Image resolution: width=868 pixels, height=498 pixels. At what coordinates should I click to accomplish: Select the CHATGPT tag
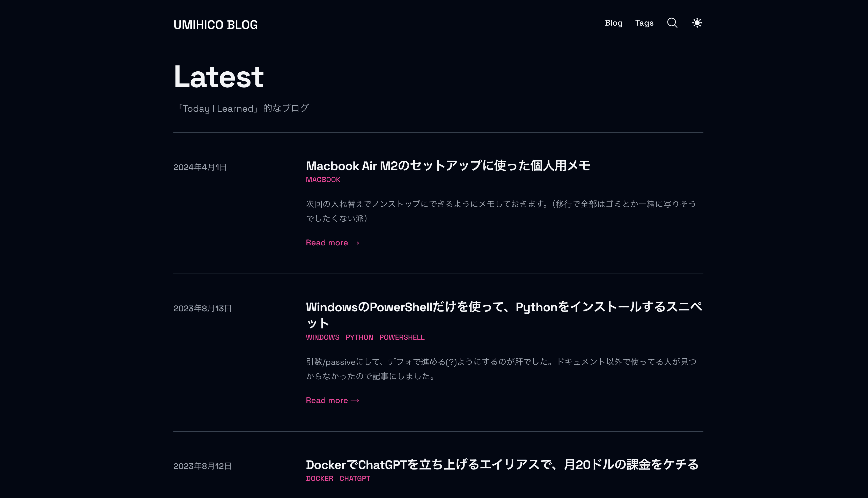tap(355, 479)
